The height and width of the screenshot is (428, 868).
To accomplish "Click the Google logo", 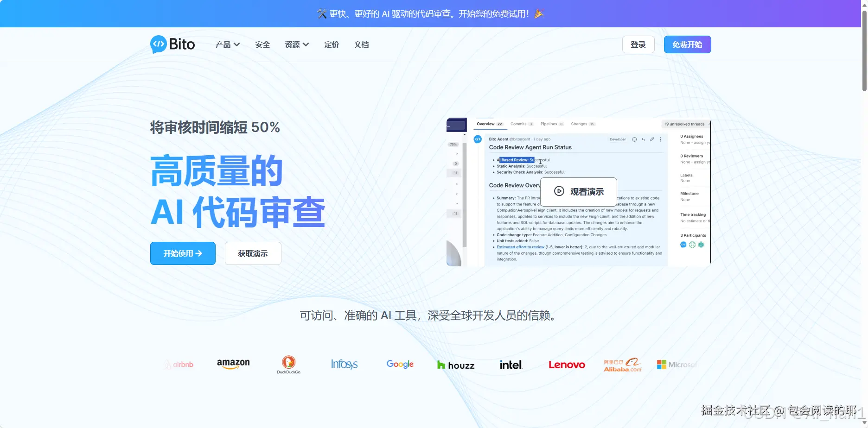I will coord(400,364).
